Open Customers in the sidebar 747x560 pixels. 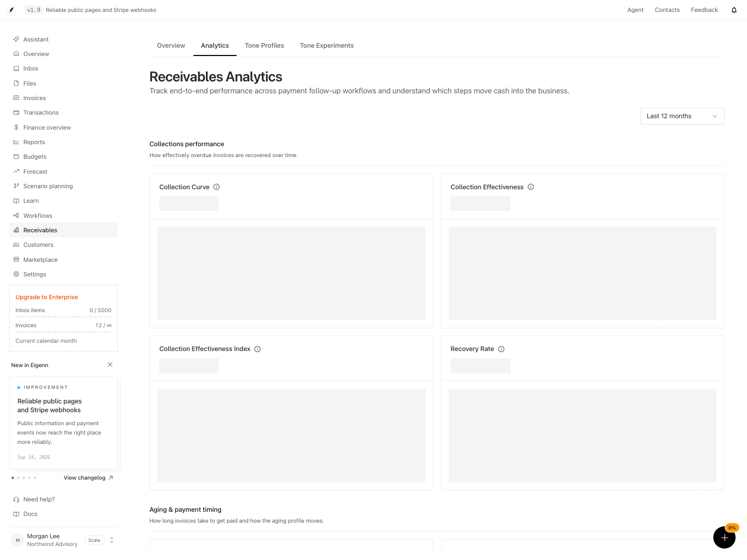click(x=63, y=245)
